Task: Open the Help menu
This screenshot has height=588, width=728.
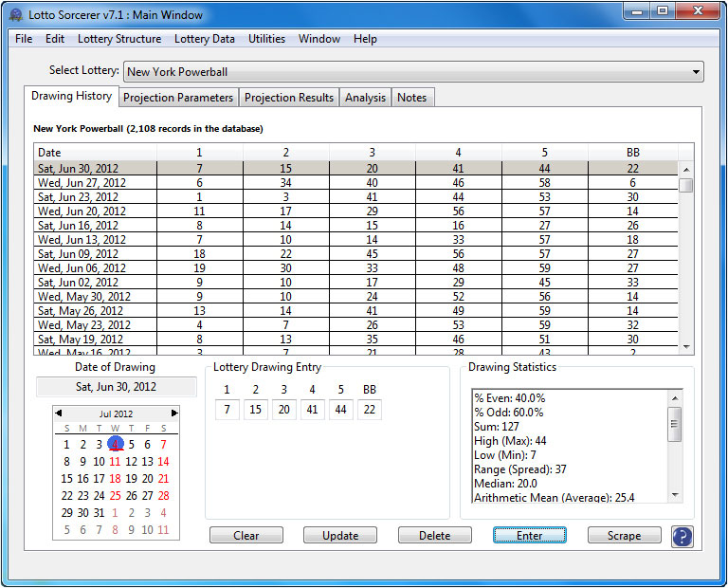Action: coord(365,39)
